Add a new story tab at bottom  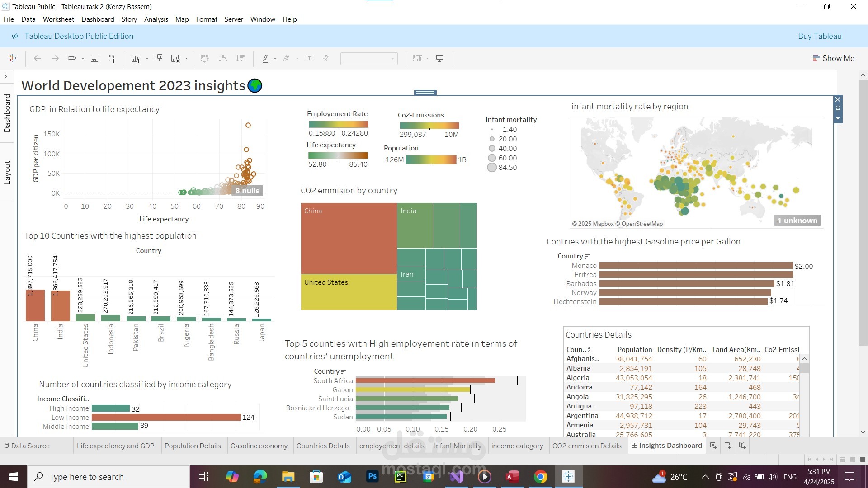(x=742, y=446)
